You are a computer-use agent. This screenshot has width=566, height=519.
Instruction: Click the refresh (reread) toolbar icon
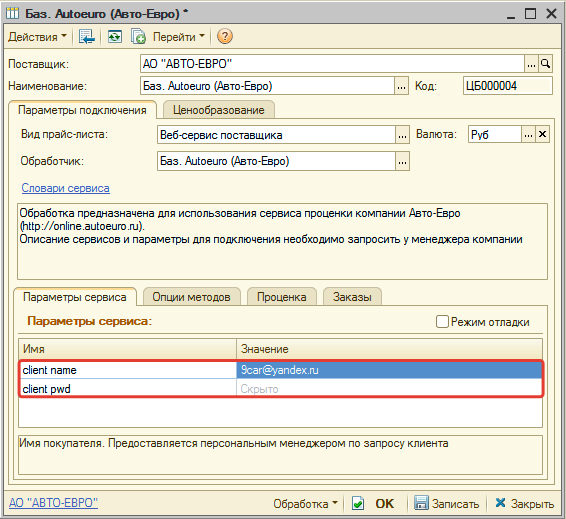[x=115, y=36]
